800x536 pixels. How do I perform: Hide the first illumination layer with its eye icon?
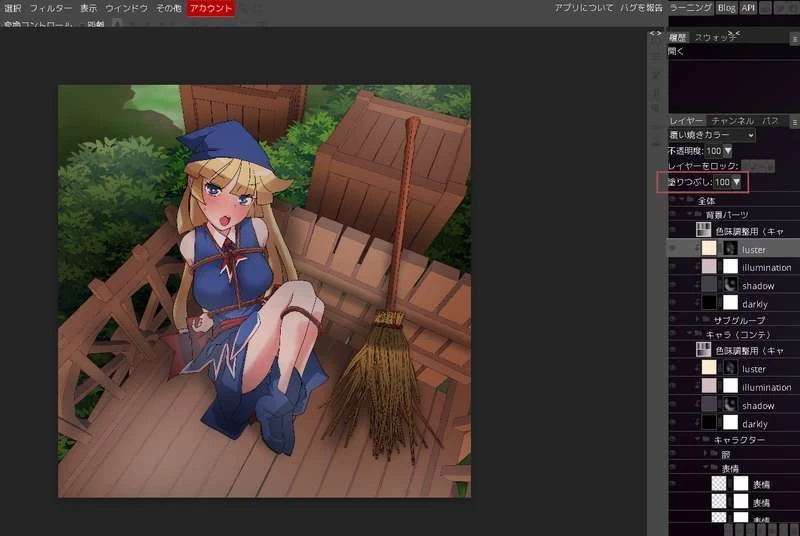coord(673,267)
